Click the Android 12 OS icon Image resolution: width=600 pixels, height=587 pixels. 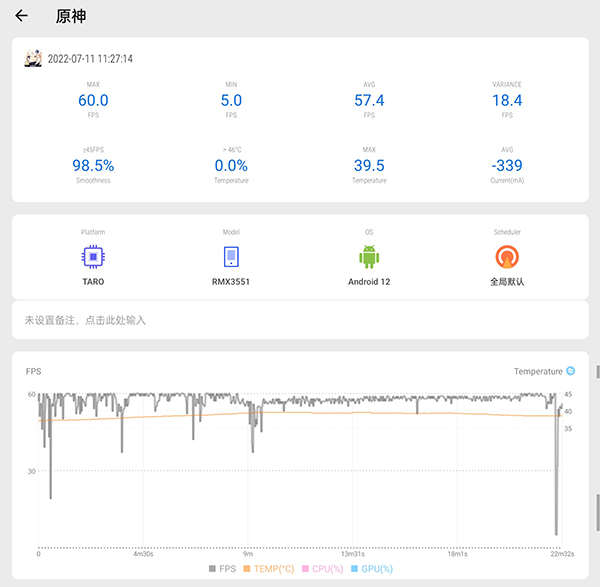point(370,257)
